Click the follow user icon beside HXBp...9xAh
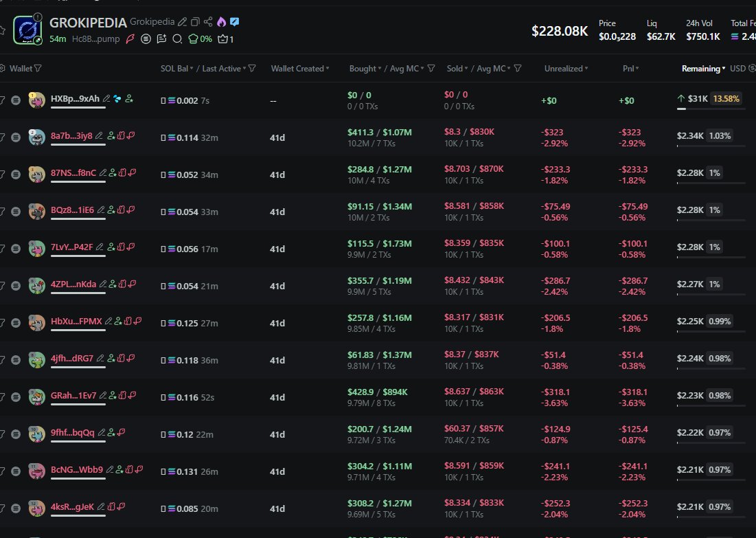The width and height of the screenshot is (756, 538). click(x=128, y=98)
